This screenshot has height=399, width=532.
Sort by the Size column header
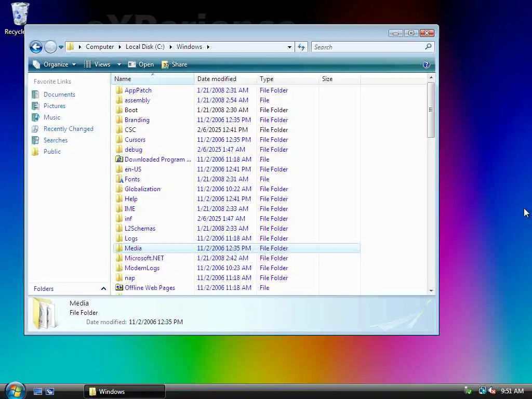tap(340, 79)
